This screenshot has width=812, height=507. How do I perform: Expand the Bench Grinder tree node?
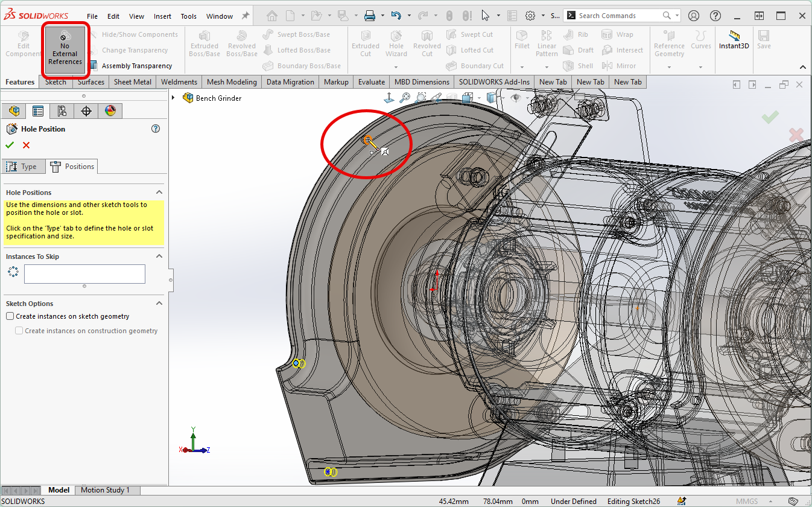pyautogui.click(x=174, y=98)
